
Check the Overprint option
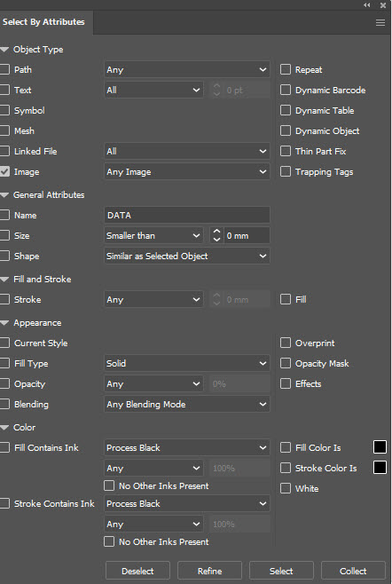pos(286,343)
